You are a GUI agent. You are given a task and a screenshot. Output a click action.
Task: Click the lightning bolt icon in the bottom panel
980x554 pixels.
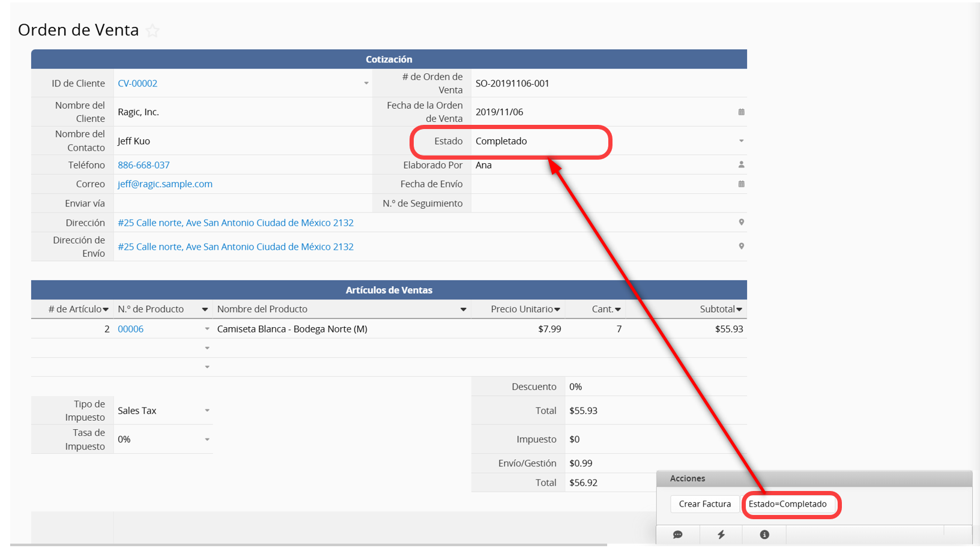point(721,535)
